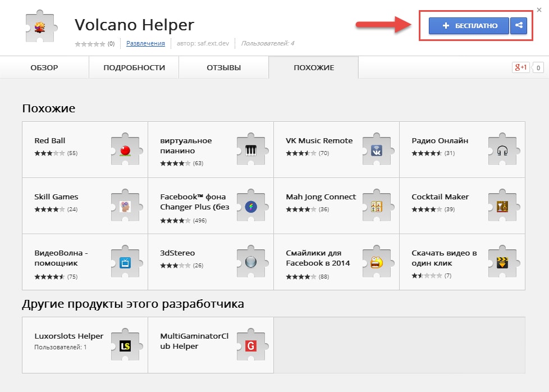Open the Развлечения category link
This screenshot has width=549, height=392.
[x=145, y=43]
